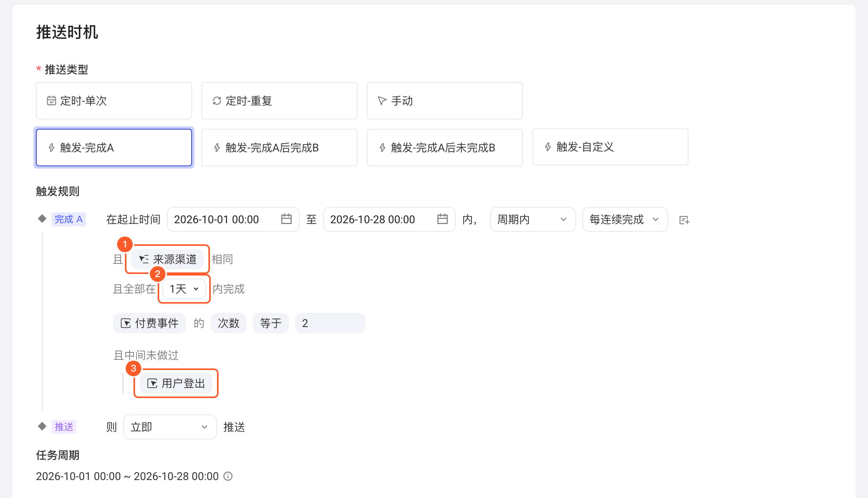Click the start time field 2026-10-01 00:00
868x498 pixels.
click(233, 219)
